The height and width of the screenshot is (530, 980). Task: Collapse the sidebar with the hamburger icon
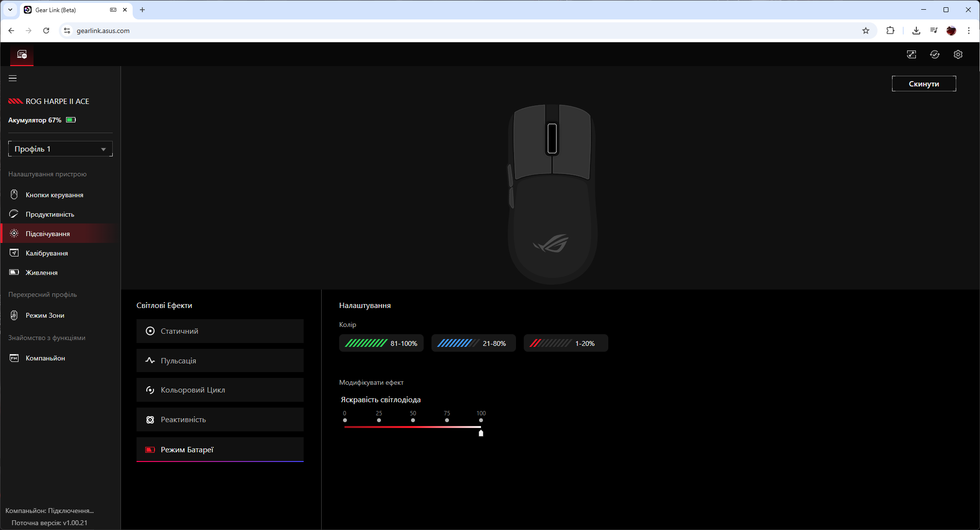(x=13, y=78)
